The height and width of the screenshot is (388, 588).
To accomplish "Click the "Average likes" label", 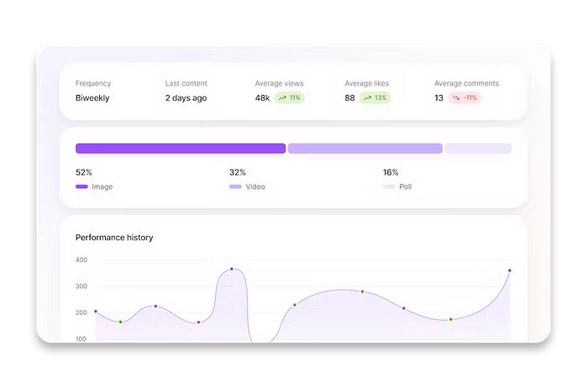I will (367, 83).
